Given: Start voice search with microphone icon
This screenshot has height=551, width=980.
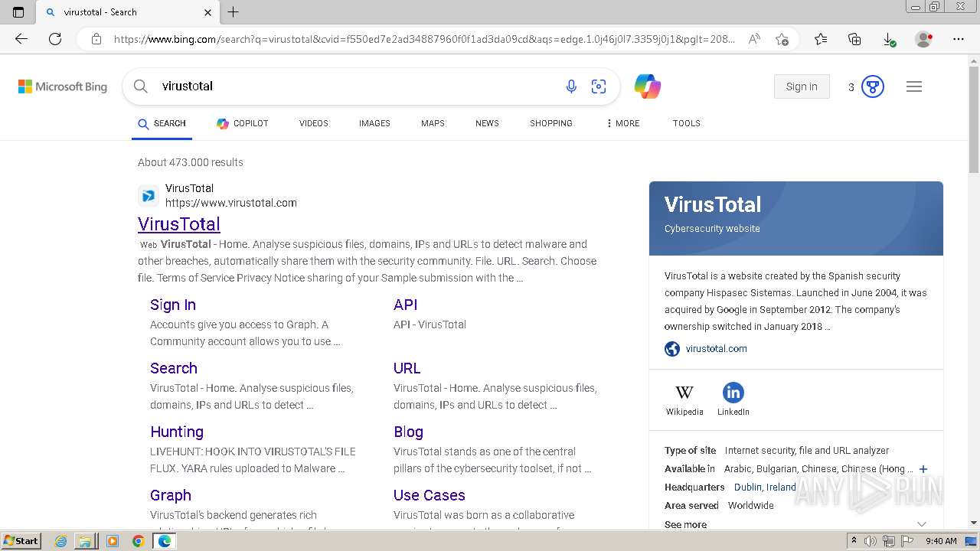Looking at the screenshot, I should coord(571,86).
